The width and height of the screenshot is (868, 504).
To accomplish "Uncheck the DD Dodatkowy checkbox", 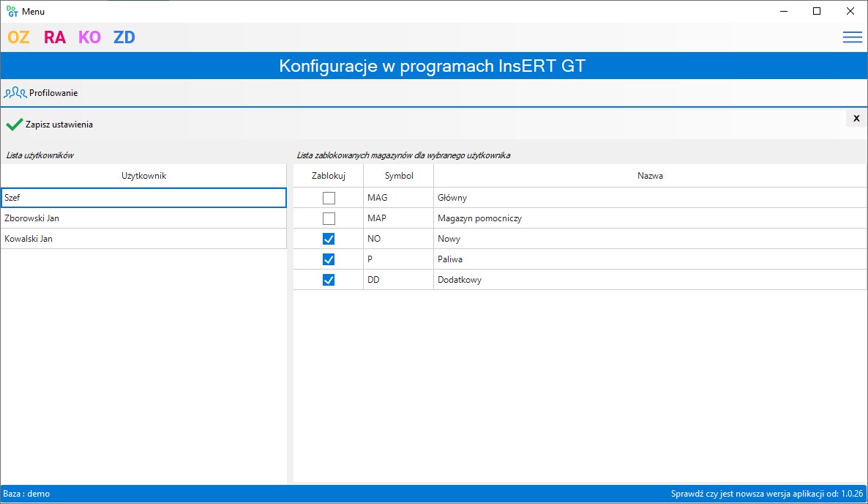I will click(327, 279).
